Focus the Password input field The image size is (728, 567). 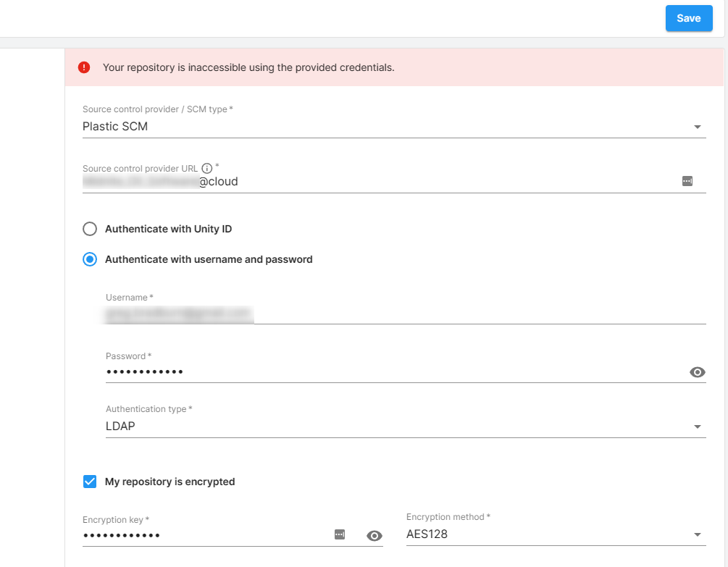click(391, 372)
